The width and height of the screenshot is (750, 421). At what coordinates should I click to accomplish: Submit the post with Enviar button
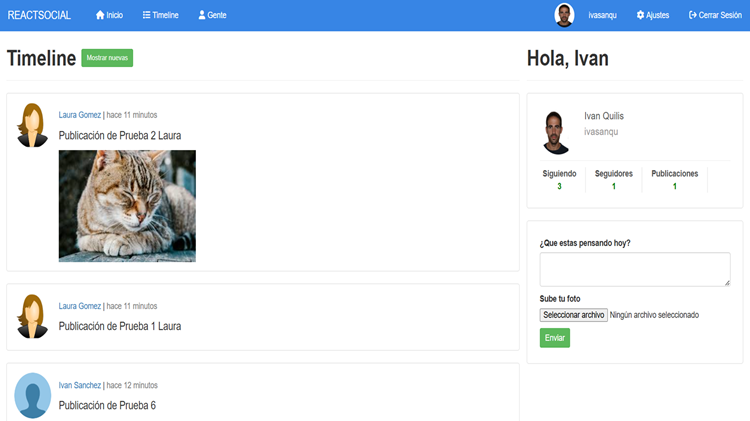coord(554,338)
